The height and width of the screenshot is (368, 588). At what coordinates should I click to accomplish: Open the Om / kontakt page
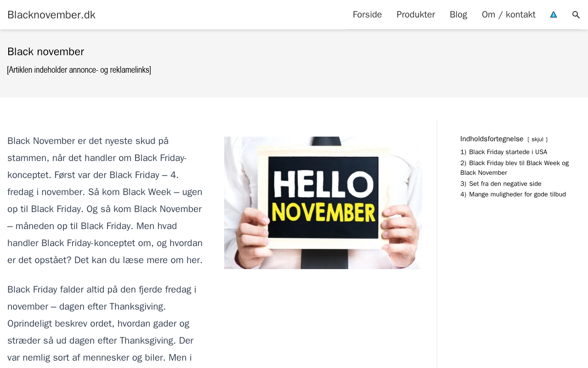pyautogui.click(x=509, y=15)
